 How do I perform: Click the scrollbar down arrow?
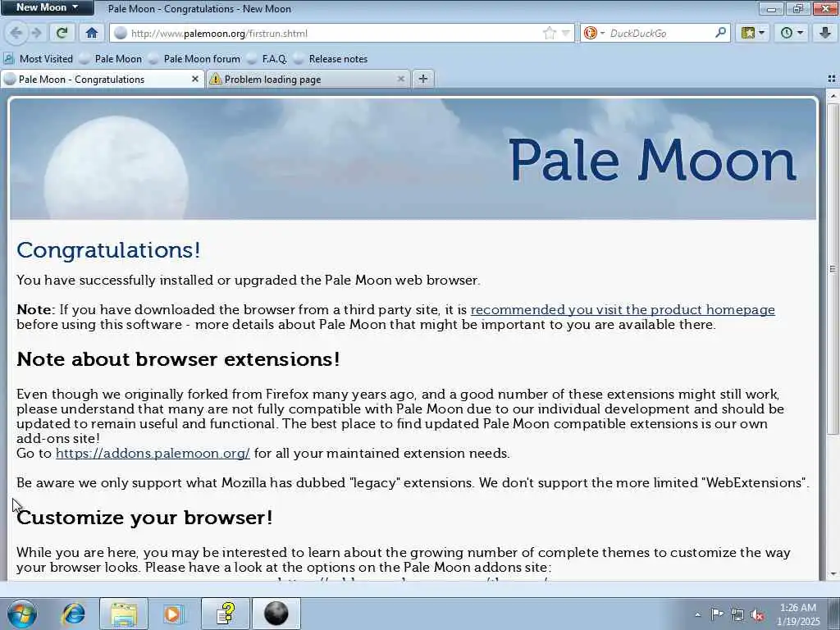833,575
